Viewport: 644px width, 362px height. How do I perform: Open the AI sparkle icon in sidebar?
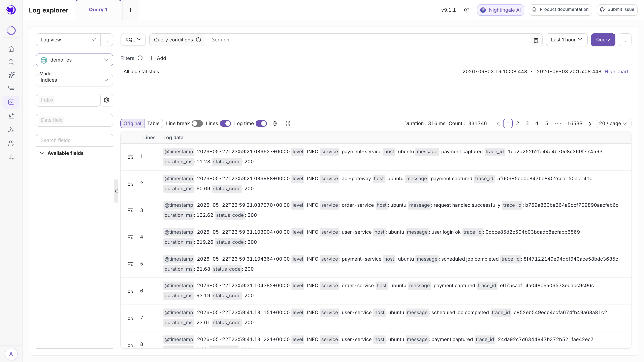pyautogui.click(x=11, y=75)
